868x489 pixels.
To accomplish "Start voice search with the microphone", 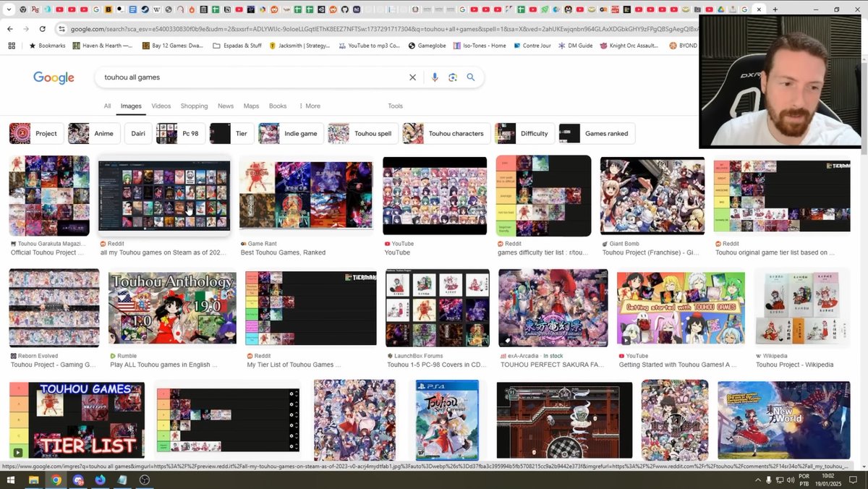I will pyautogui.click(x=435, y=77).
